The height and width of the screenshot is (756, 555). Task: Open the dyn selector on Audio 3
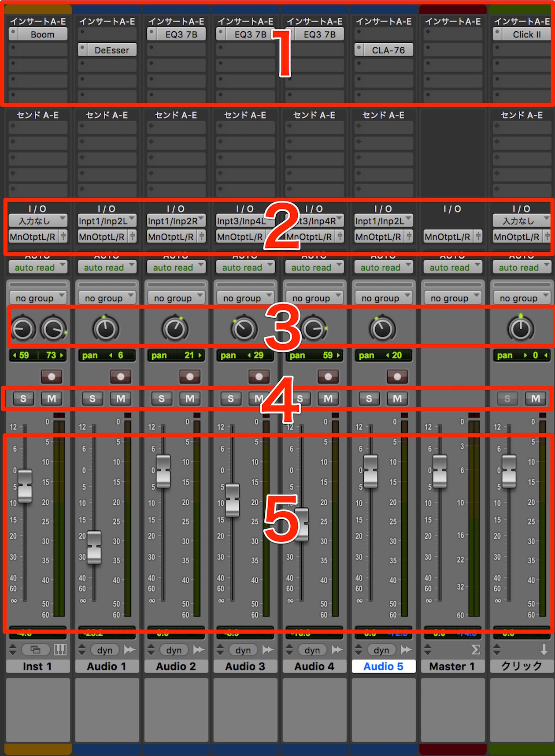[243, 650]
